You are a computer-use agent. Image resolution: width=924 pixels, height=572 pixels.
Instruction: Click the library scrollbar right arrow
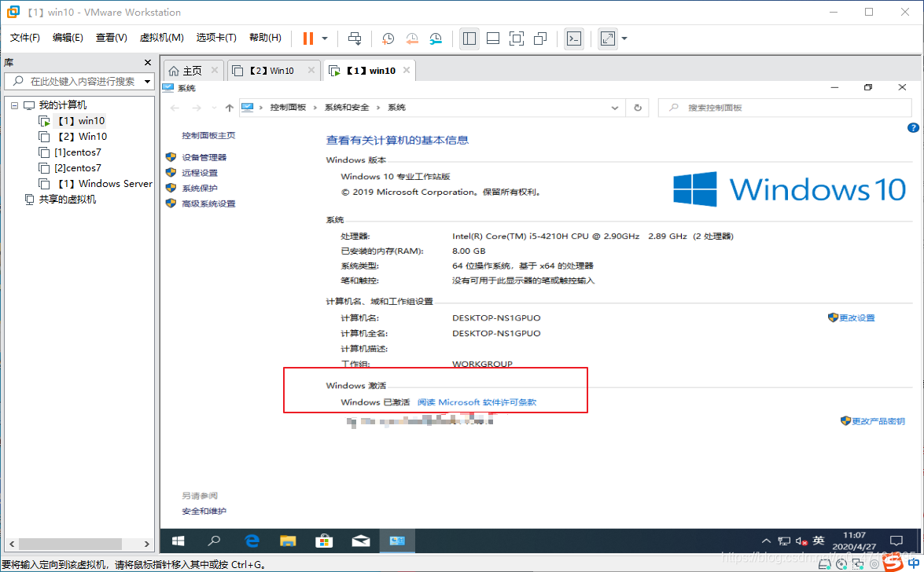[x=147, y=544]
